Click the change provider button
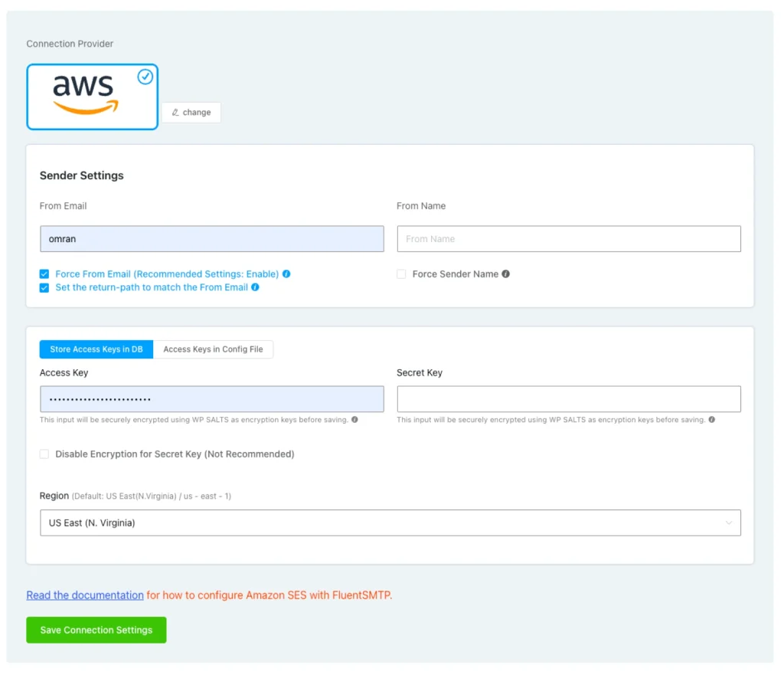The height and width of the screenshot is (675, 784). tap(191, 112)
